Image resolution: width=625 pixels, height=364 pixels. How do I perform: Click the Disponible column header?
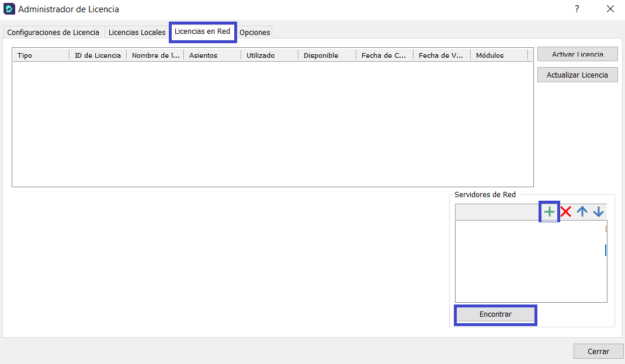pyautogui.click(x=327, y=55)
